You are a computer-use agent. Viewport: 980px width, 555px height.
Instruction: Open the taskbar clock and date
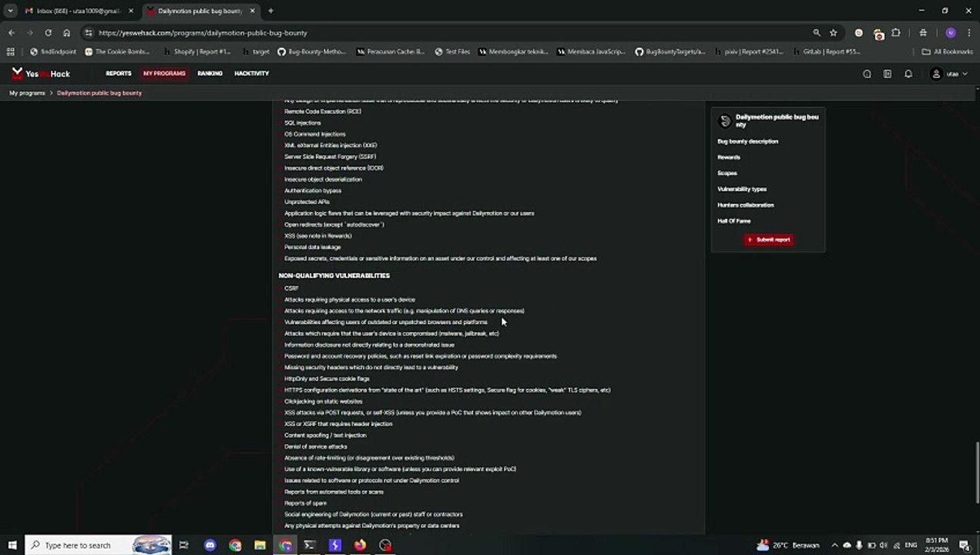(938, 545)
